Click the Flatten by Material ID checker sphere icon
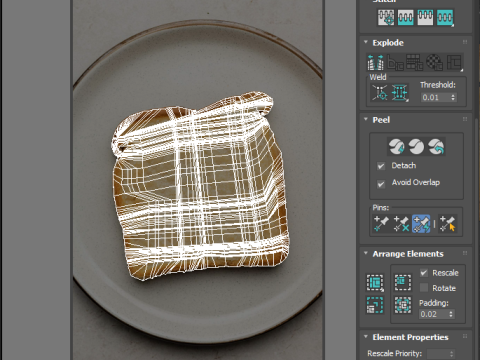This screenshot has height=360, width=480. pyautogui.click(x=435, y=62)
